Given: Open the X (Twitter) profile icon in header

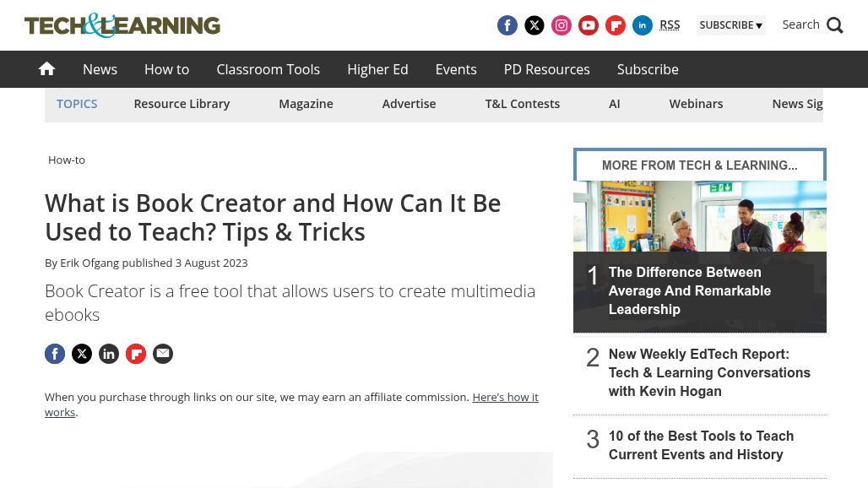Looking at the screenshot, I should (x=534, y=25).
